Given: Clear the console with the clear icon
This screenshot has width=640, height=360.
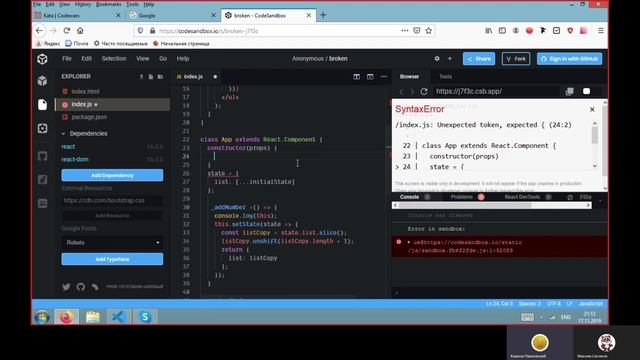Looking at the screenshot, I should (x=570, y=197).
